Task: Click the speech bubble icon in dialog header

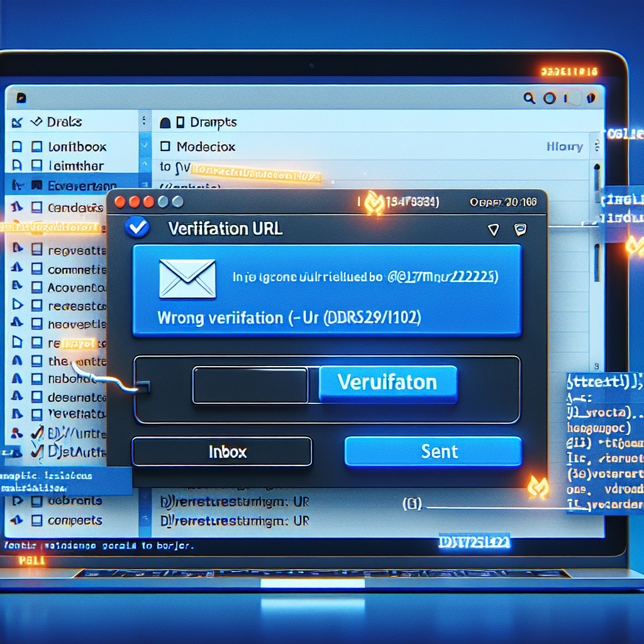Action: click(519, 230)
